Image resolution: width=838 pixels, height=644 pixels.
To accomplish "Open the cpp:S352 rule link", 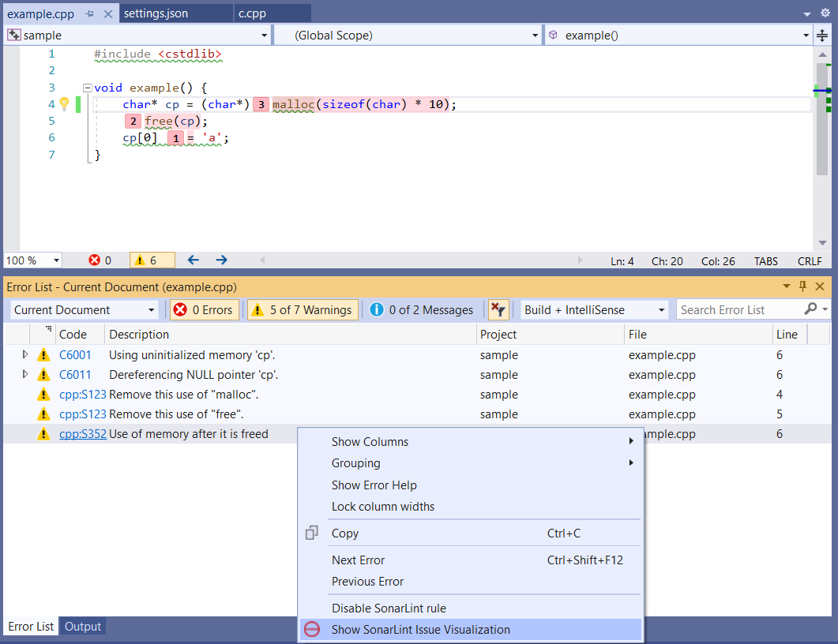I will 83,433.
